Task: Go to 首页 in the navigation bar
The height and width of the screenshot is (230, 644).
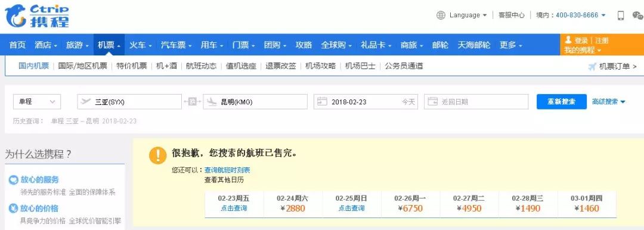Action: tap(17, 45)
